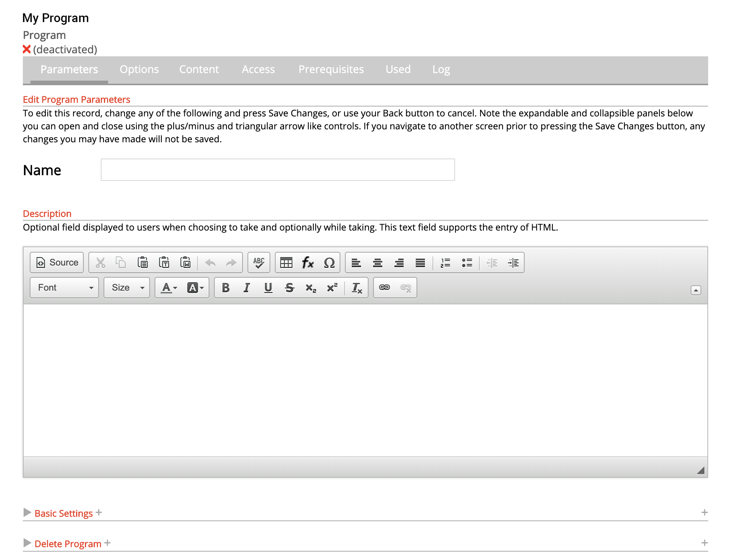Redo the last edit
The width and height of the screenshot is (731, 560).
[231, 262]
